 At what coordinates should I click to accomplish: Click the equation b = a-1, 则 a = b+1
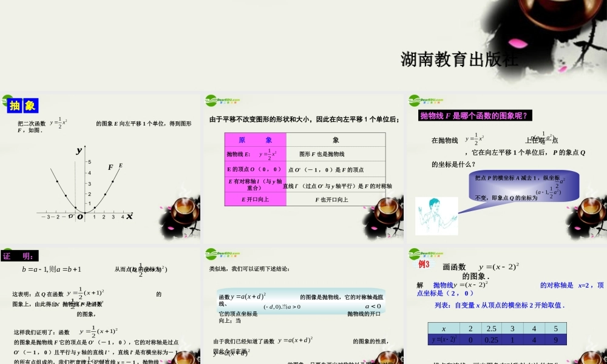(x=52, y=269)
